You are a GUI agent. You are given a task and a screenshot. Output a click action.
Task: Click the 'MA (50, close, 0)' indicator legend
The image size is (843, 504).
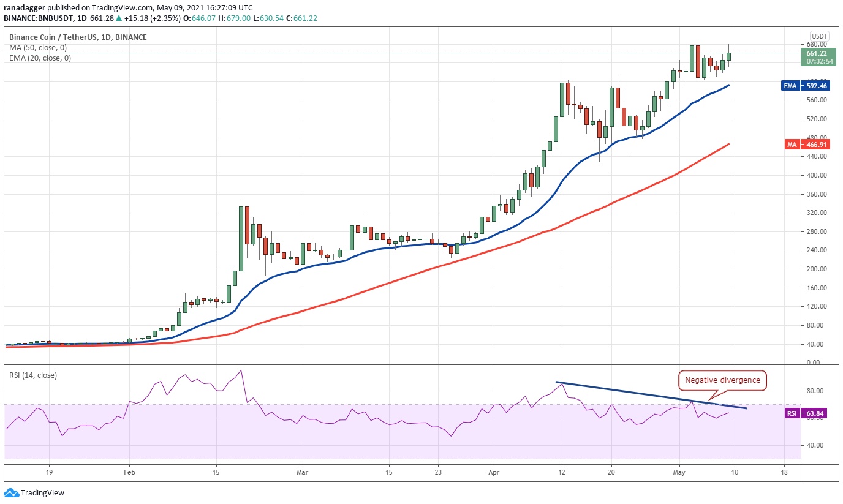coord(38,48)
